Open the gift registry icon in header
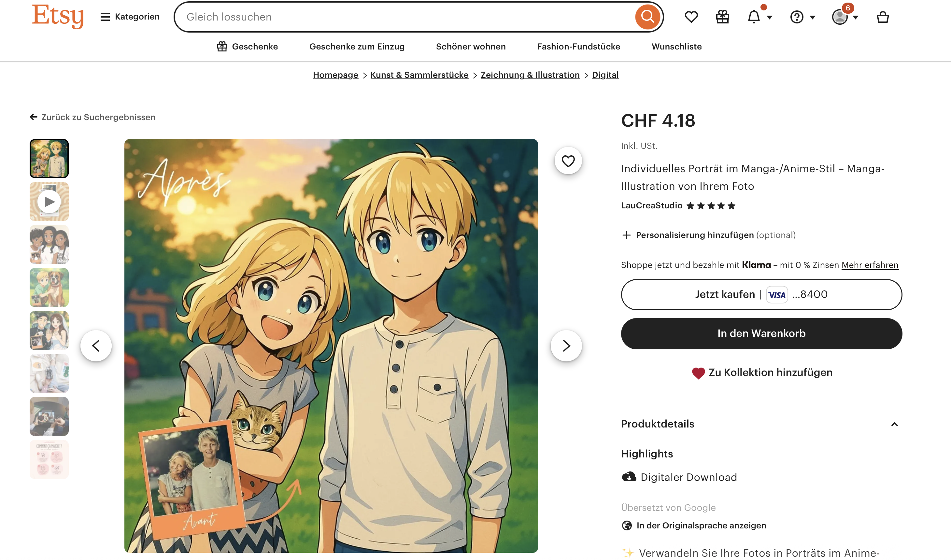The height and width of the screenshot is (560, 951). pos(722,17)
